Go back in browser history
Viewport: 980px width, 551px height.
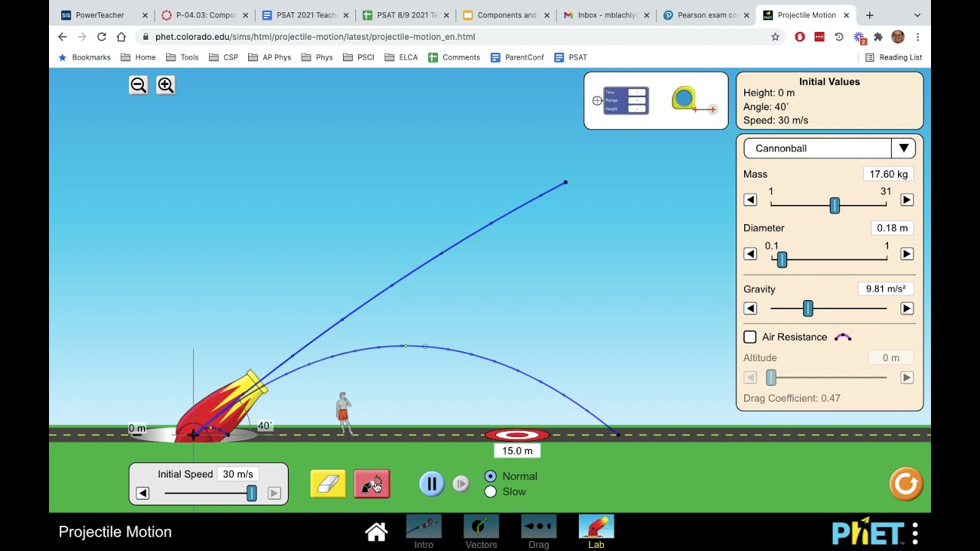pyautogui.click(x=63, y=37)
